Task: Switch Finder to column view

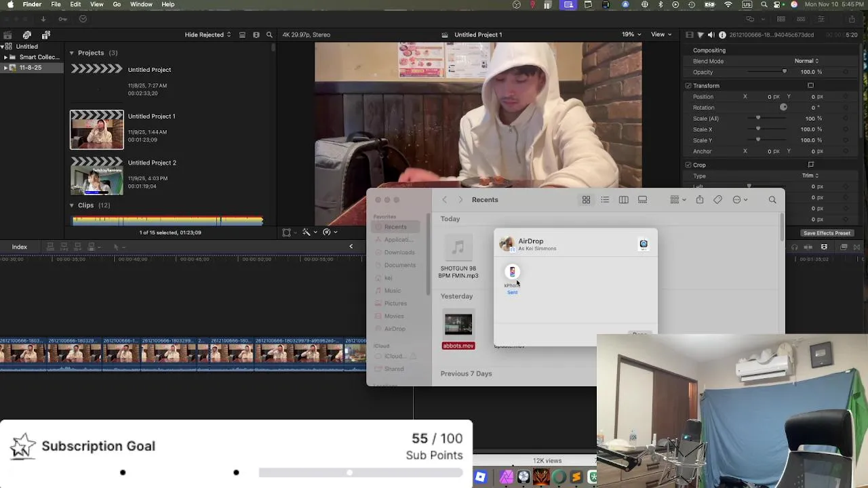Action: click(623, 200)
